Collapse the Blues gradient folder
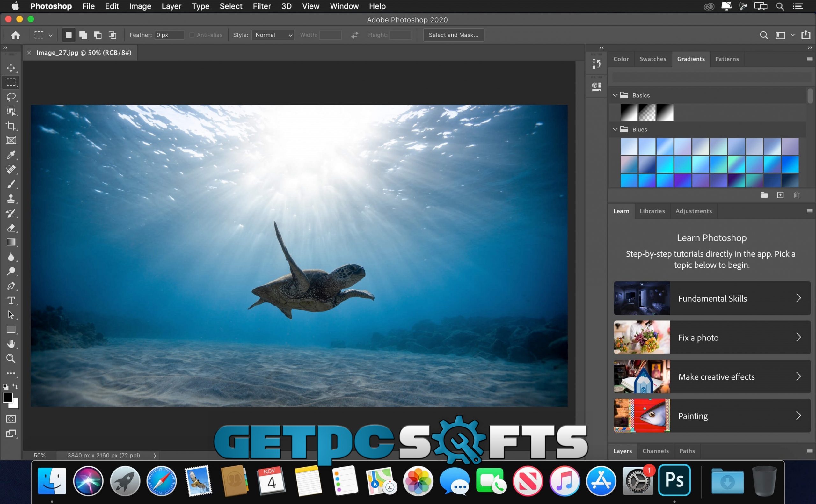Viewport: 816px width, 504px height. [615, 129]
